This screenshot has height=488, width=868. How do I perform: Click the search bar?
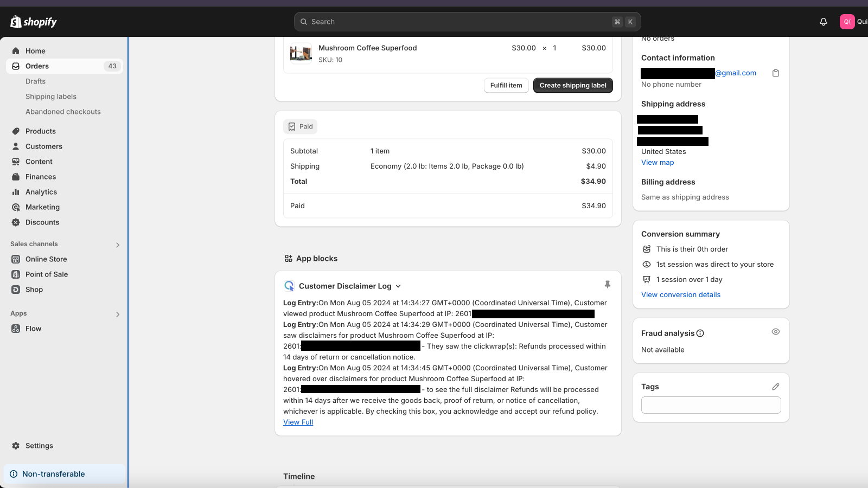[x=467, y=22]
